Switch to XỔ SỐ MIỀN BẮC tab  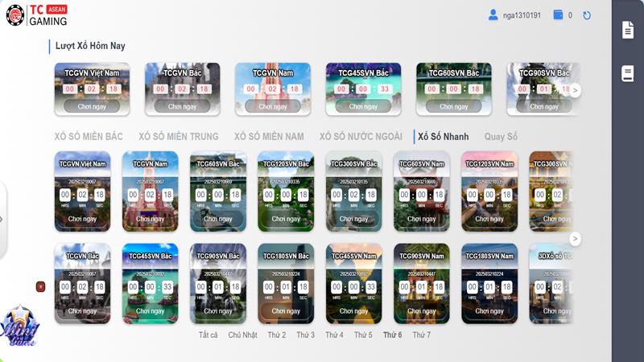click(89, 137)
